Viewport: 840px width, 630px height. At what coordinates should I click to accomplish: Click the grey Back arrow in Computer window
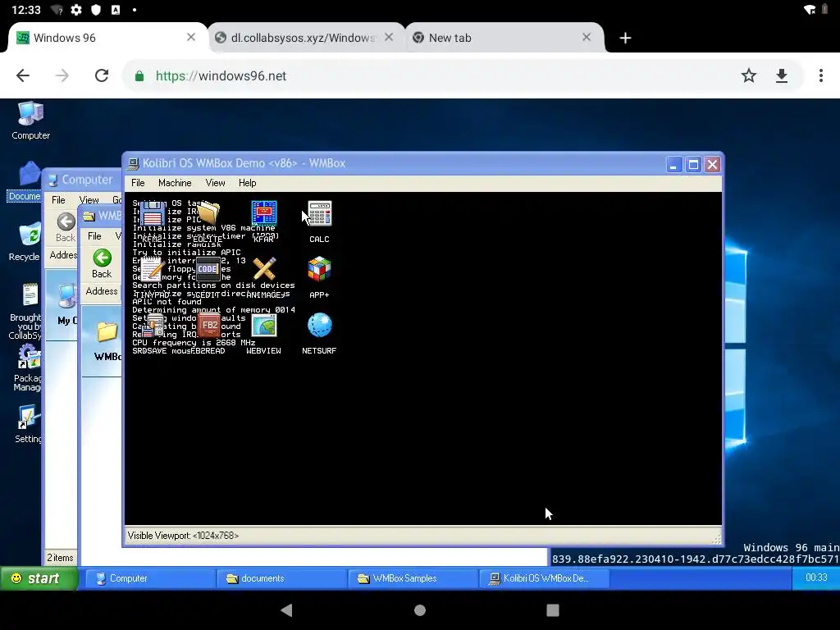(x=66, y=227)
